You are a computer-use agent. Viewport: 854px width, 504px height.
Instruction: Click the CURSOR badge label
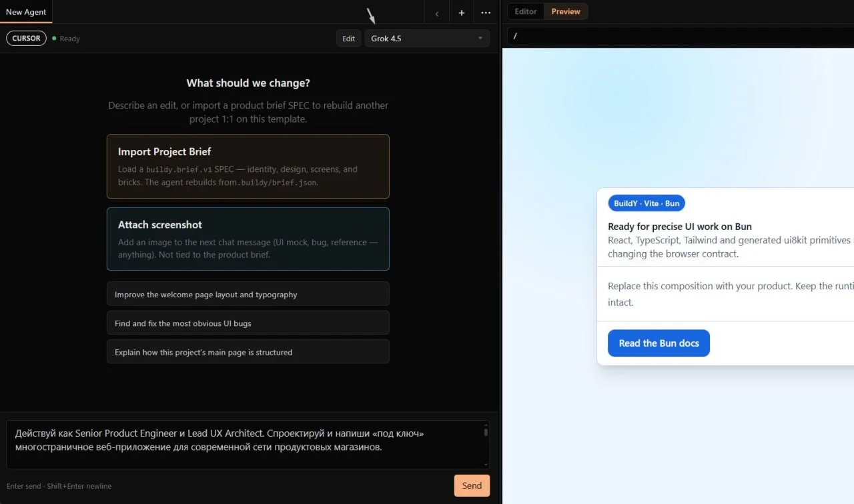[x=26, y=38]
